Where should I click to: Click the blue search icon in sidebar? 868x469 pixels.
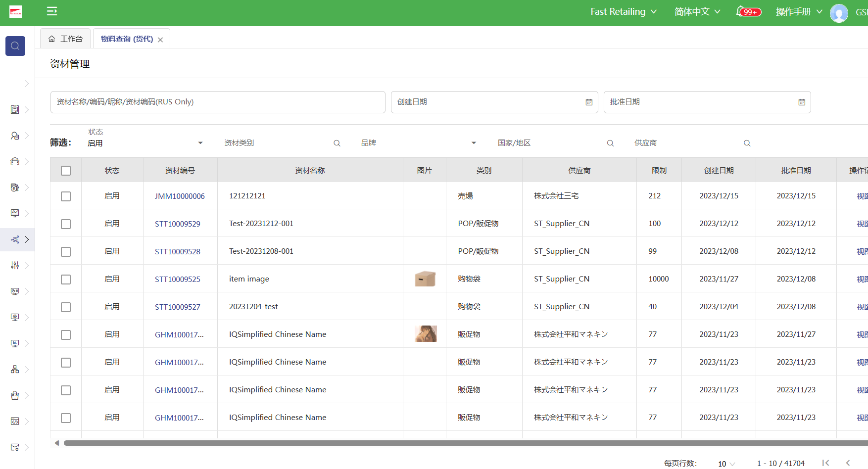point(15,46)
